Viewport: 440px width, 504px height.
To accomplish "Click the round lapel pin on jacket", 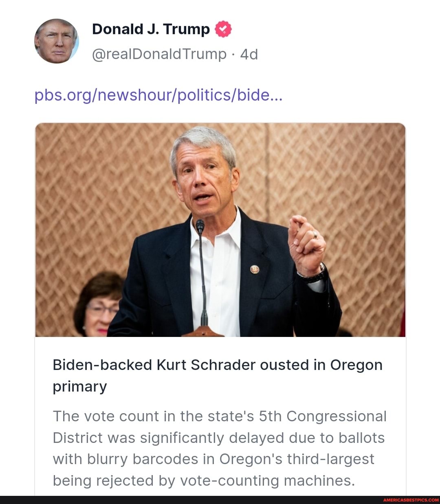I will pyautogui.click(x=255, y=269).
